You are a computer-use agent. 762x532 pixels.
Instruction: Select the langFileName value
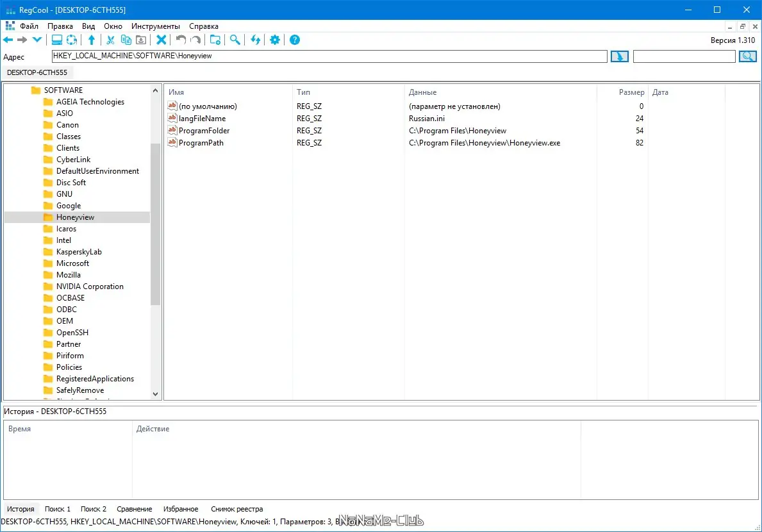click(406, 119)
